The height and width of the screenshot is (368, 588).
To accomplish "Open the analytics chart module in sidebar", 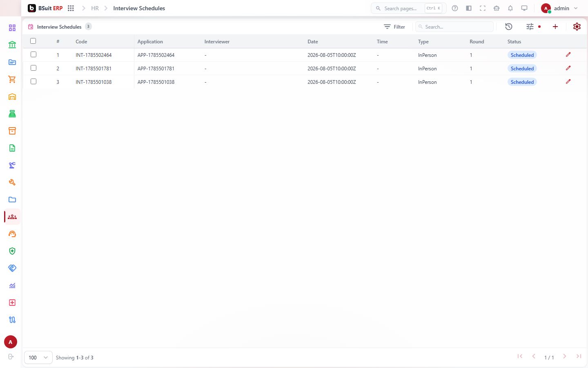I will coord(12,285).
